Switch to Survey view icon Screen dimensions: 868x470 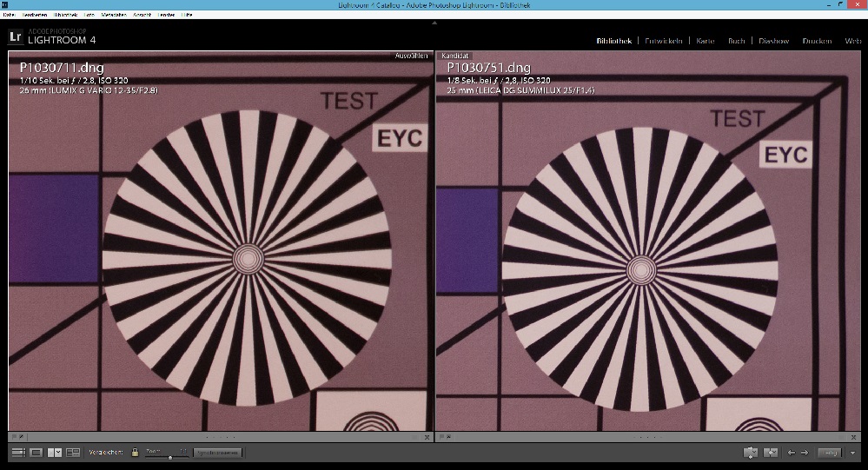click(73, 453)
